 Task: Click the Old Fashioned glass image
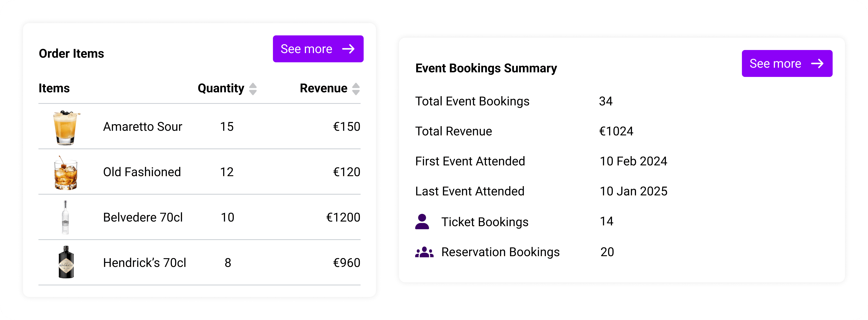66,173
